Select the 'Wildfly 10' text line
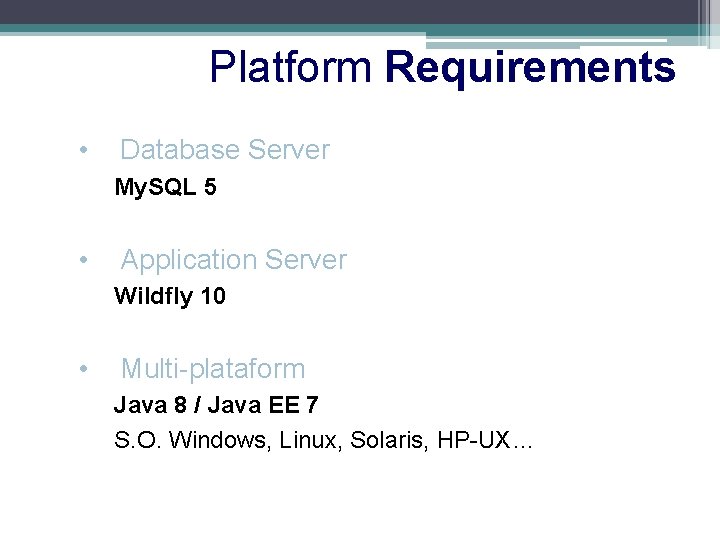 click(x=170, y=296)
